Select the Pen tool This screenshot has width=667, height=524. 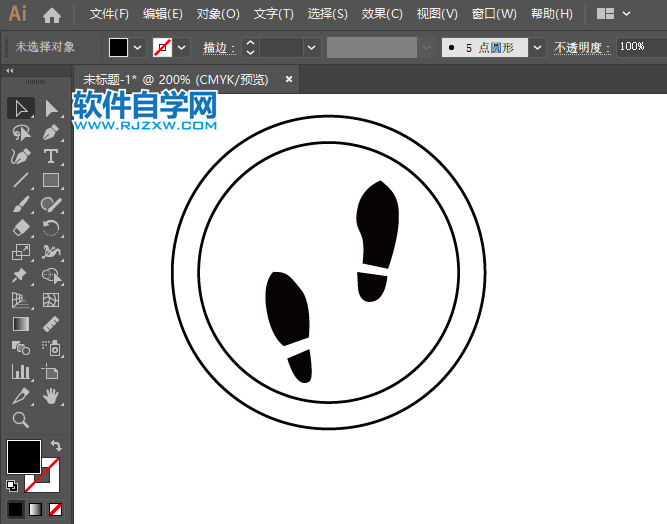pyautogui.click(x=51, y=133)
